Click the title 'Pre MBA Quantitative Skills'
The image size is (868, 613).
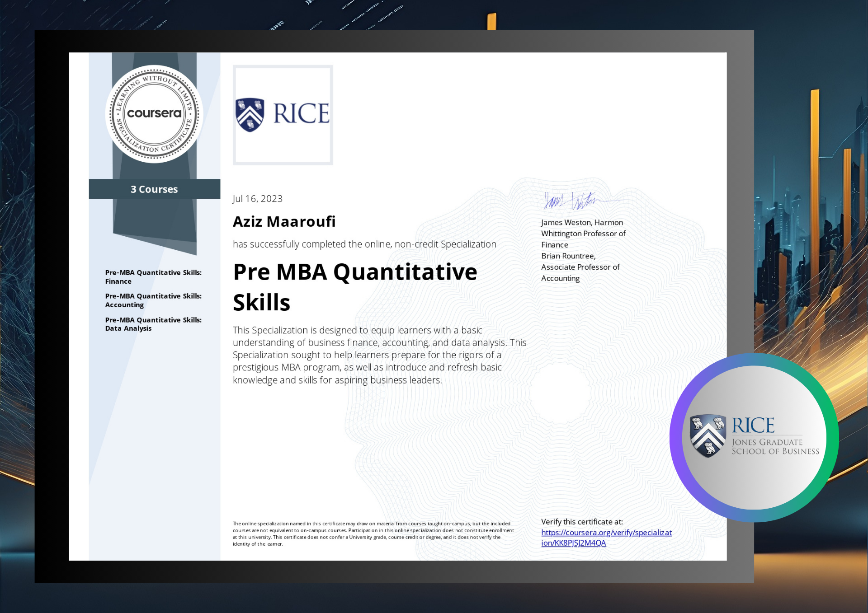tap(355, 287)
